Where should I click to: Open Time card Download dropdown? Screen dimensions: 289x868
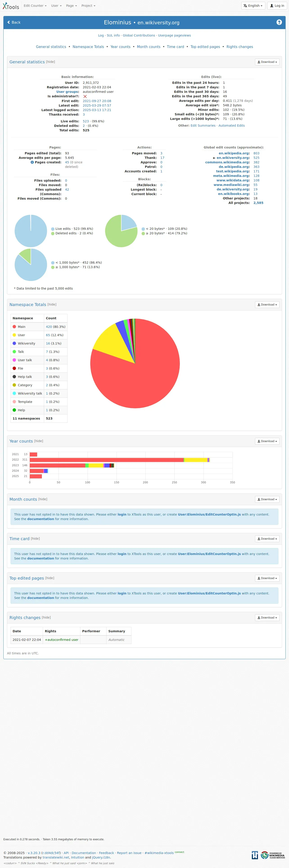(267, 539)
